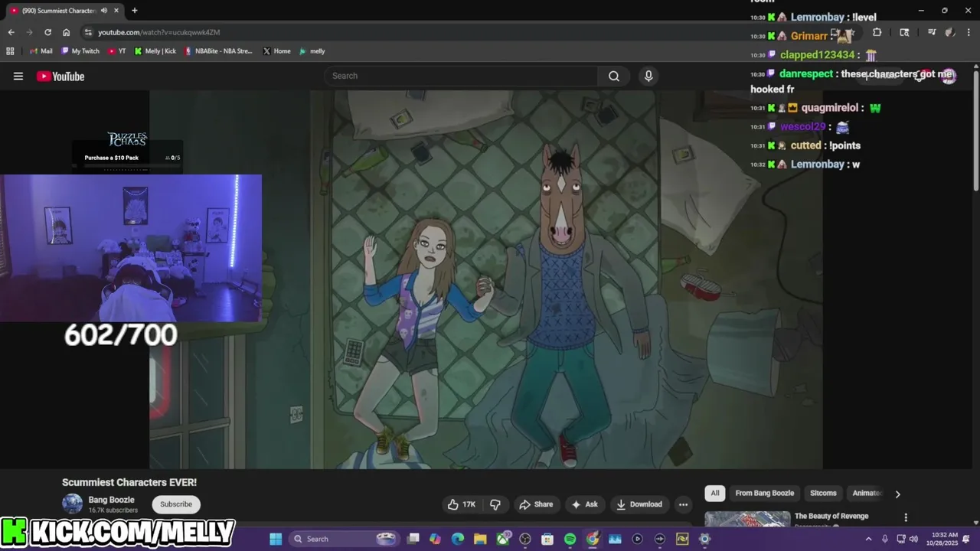The width and height of the screenshot is (980, 551).
Task: Open the Chrome three-dot menu
Action: click(x=967, y=32)
